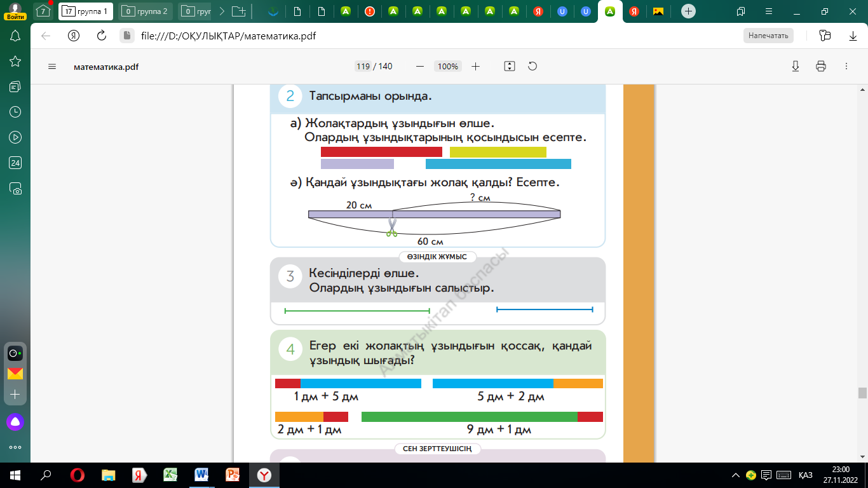Open a new browser tab

(688, 11)
